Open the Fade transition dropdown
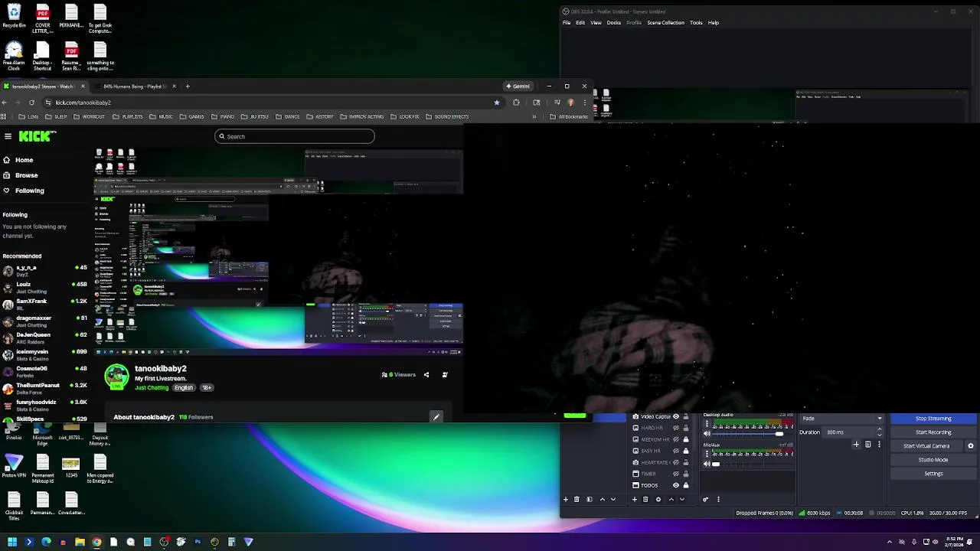Image resolution: width=980 pixels, height=551 pixels. pos(841,419)
